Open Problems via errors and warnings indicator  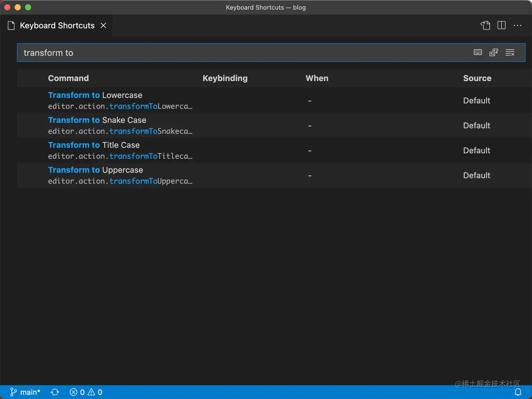coord(86,392)
